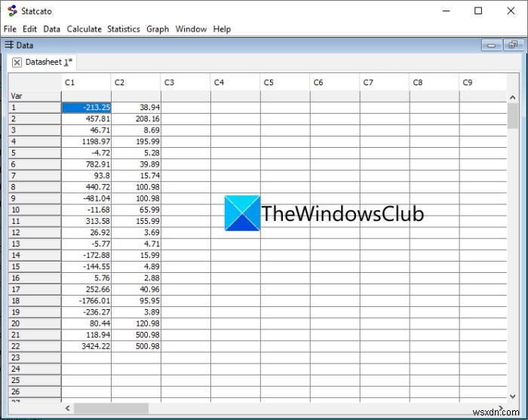
Task: Select the Var row header
Action: (x=35, y=97)
